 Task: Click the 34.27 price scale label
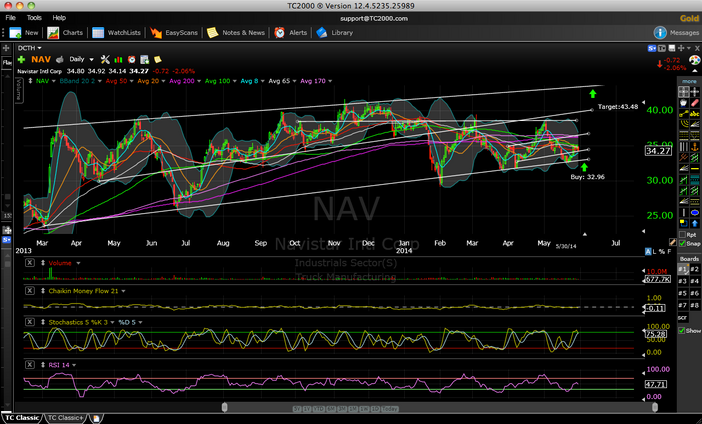[658, 151]
